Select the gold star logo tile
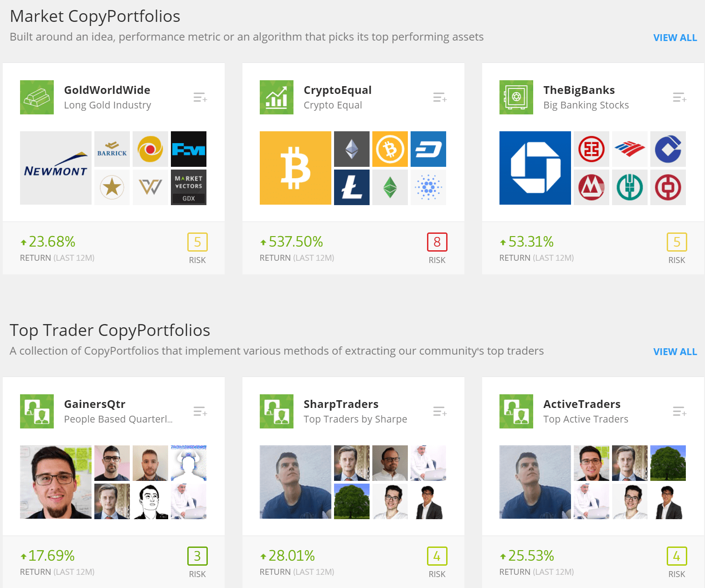The height and width of the screenshot is (588, 705). 112,187
